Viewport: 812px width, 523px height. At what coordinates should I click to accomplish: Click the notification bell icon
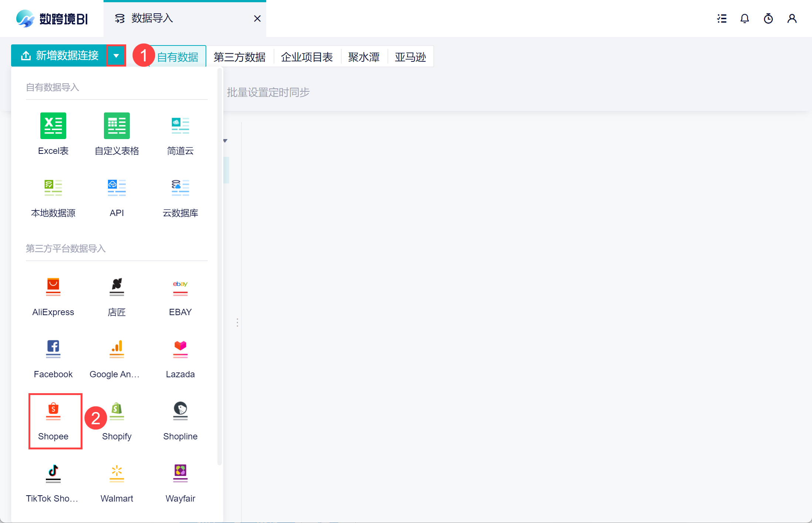coord(744,18)
